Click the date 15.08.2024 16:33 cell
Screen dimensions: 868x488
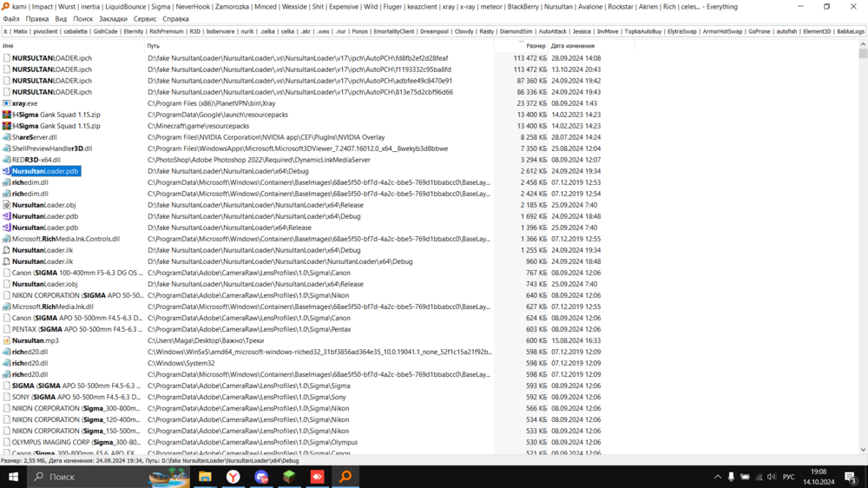(575, 340)
